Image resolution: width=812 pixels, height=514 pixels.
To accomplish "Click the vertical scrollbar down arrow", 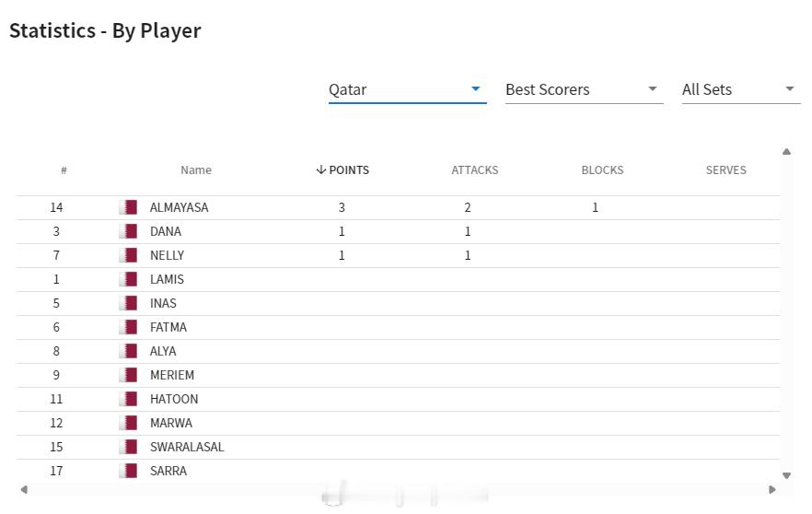I will 786,475.
